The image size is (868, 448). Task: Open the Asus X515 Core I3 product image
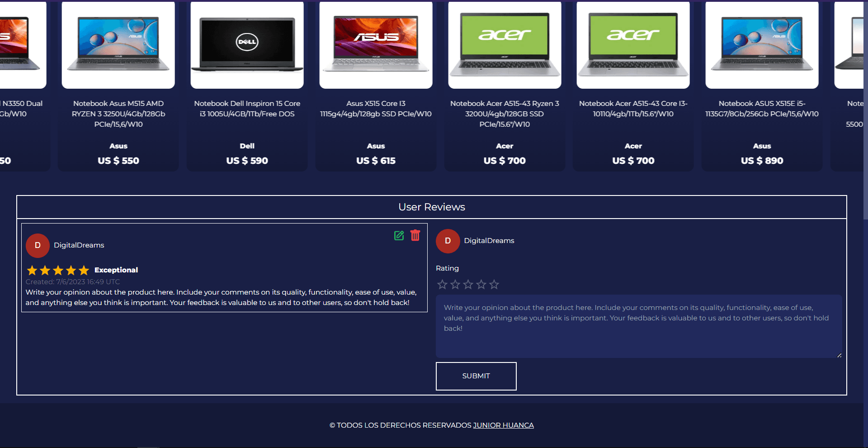(376, 44)
